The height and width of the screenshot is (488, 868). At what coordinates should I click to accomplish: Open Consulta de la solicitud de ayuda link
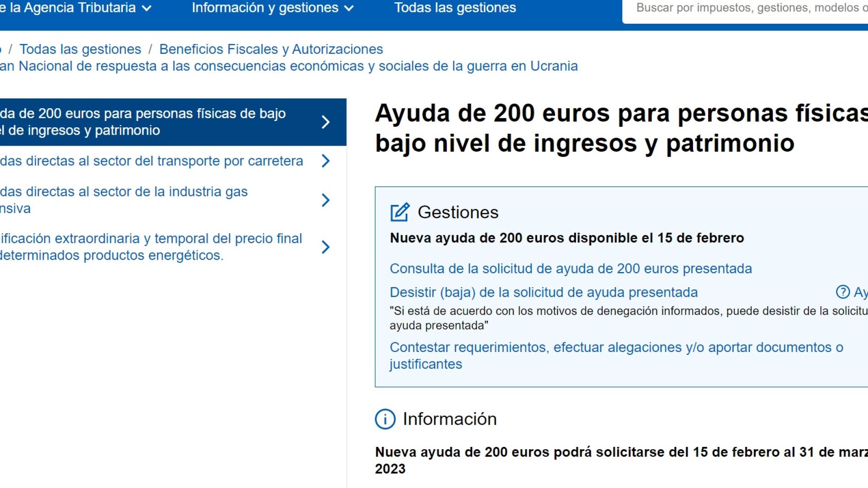tap(571, 268)
